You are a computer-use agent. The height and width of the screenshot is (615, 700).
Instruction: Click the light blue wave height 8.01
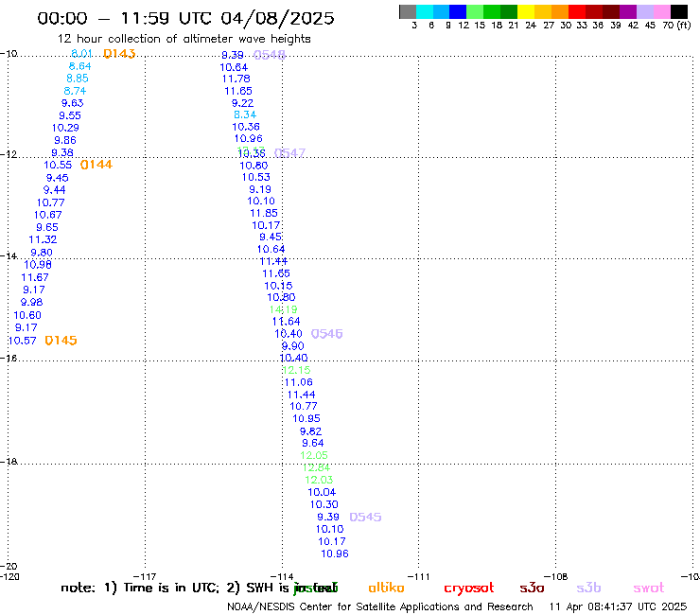[x=81, y=54]
